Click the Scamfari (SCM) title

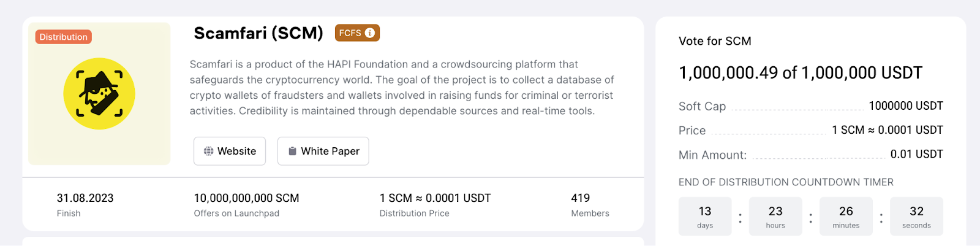click(x=258, y=33)
